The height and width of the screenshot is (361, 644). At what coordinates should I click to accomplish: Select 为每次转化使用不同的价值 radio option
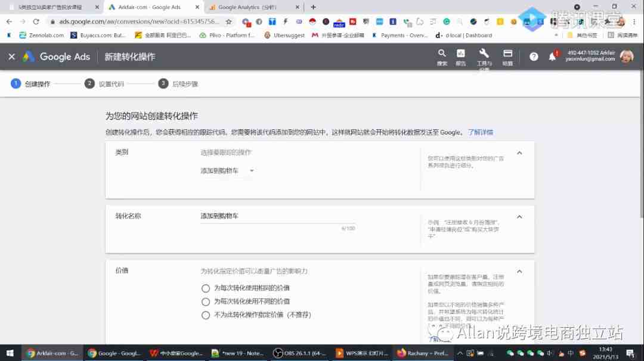pos(206,301)
